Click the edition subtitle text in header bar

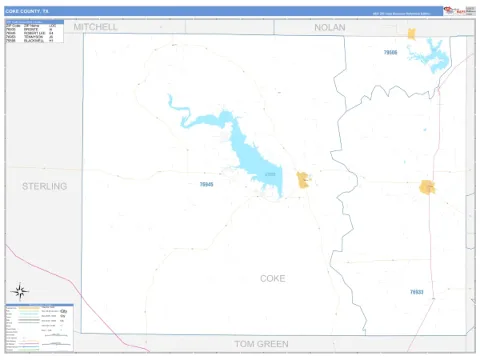pyautogui.click(x=401, y=14)
